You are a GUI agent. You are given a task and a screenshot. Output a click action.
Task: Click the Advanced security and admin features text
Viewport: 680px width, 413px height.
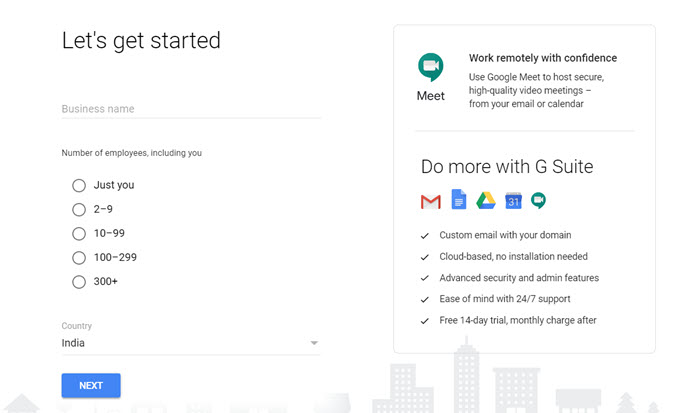(x=519, y=278)
